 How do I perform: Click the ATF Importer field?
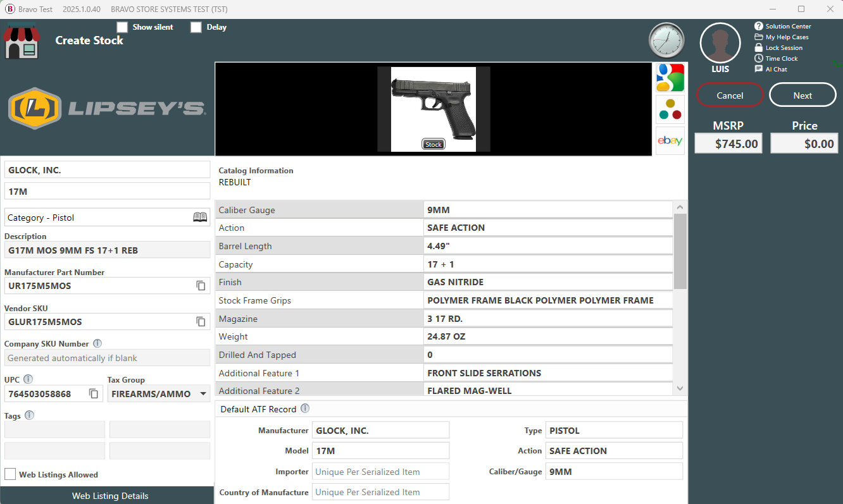[380, 471]
